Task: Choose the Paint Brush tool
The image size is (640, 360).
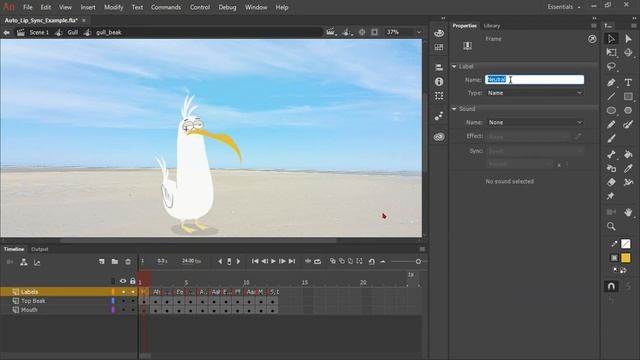Action: pyautogui.click(x=628, y=124)
